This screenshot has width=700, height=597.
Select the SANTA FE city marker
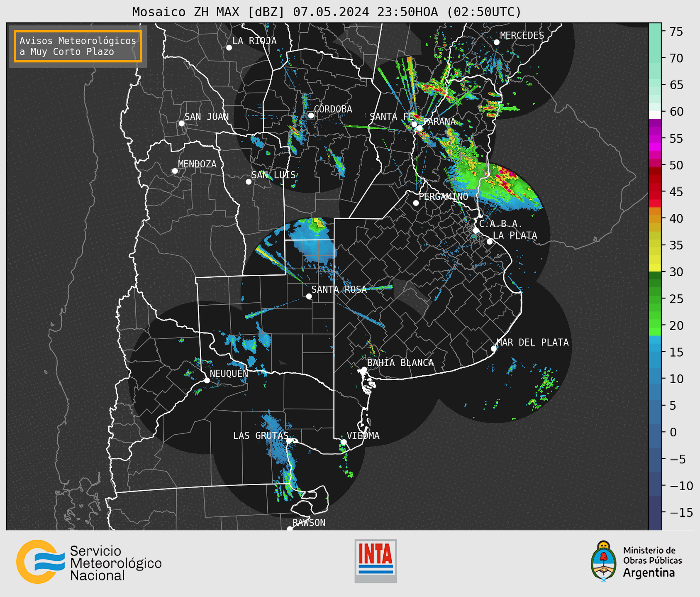tap(414, 124)
